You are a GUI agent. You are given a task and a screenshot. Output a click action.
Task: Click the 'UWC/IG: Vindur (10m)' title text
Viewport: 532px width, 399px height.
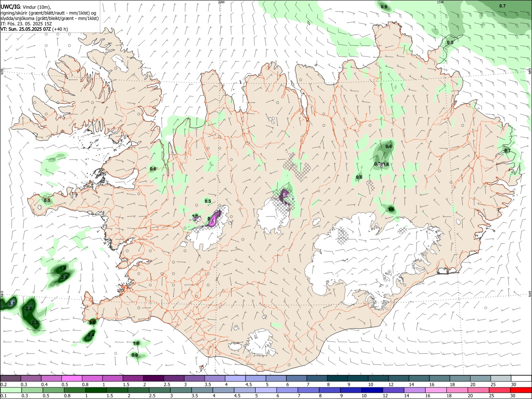coord(26,7)
